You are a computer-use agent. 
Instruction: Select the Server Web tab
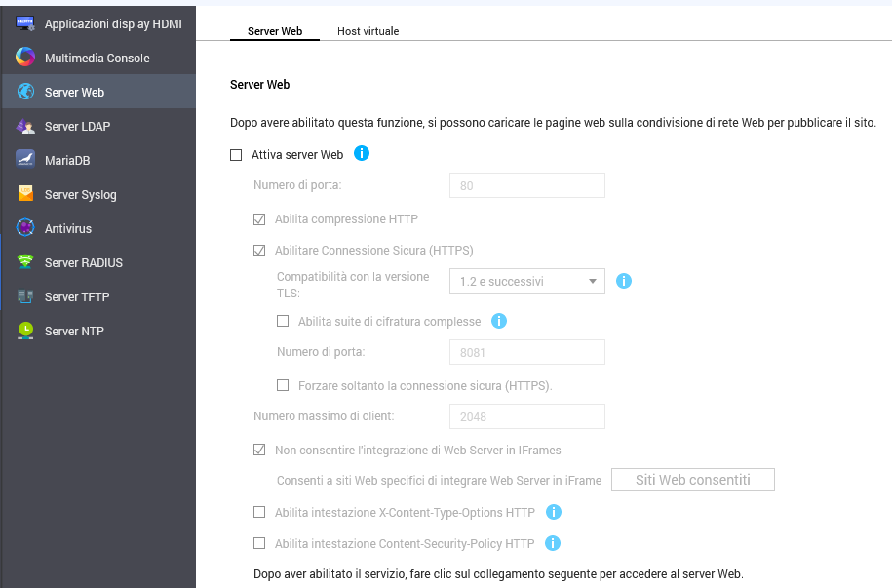[x=275, y=31]
